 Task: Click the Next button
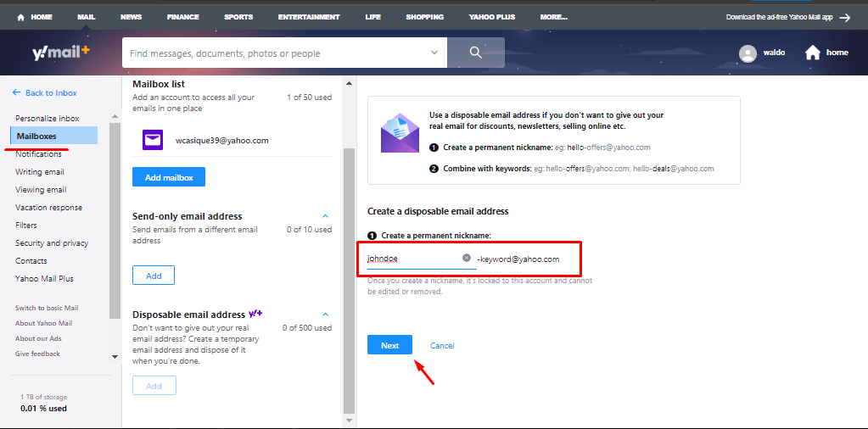point(389,345)
